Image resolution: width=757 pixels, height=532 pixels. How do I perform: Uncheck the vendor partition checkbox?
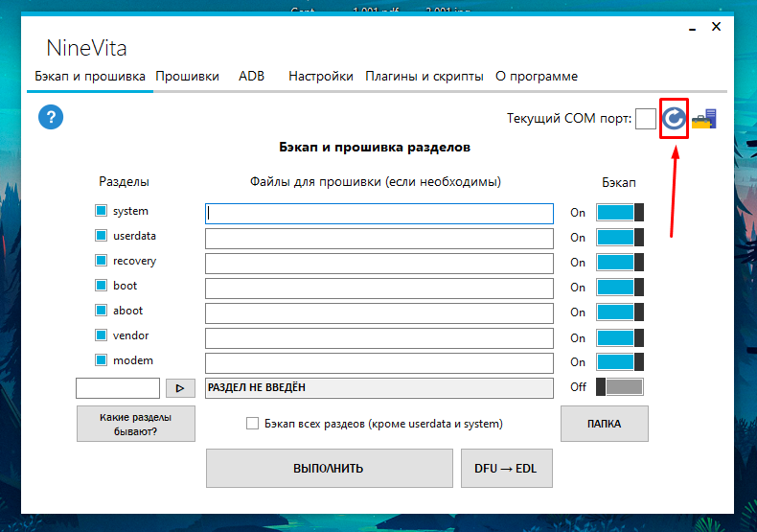pyautogui.click(x=101, y=335)
